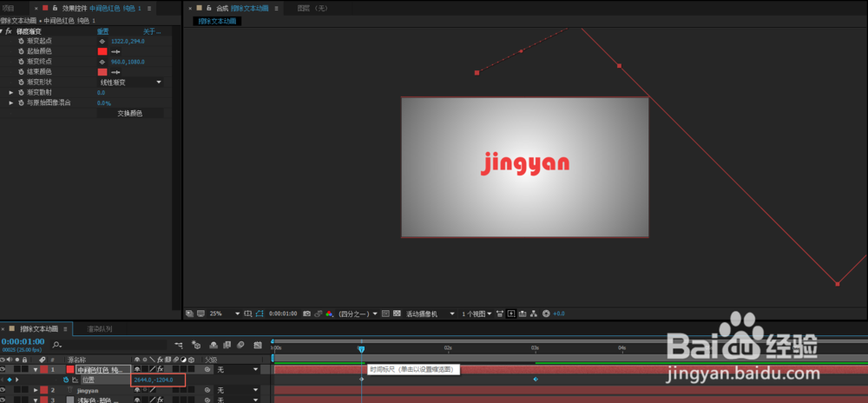Toggle stopwatch for 渐变散射 property
Image resolution: width=868 pixels, height=403 pixels.
pos(21,92)
